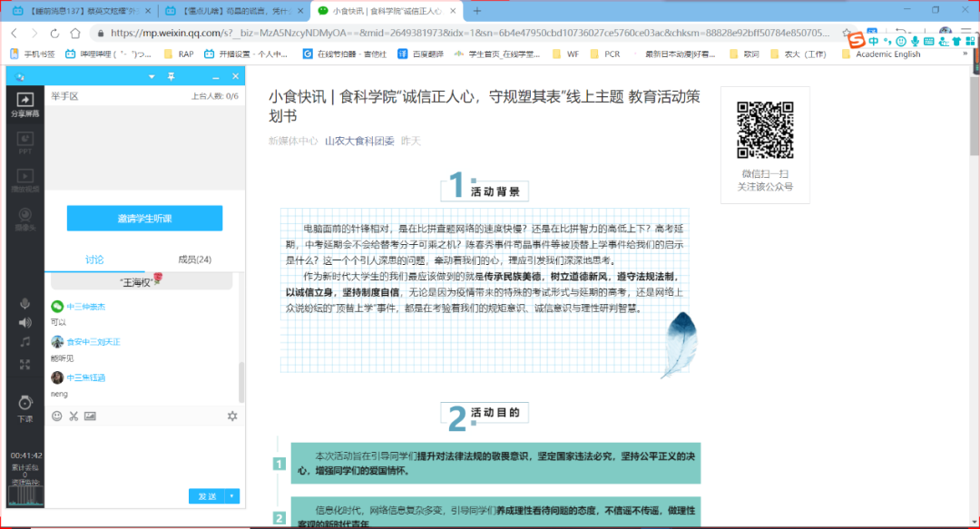Viewport: 980px width, 529px height.
Task: Switch to the 成员(24) tab
Action: click(194, 260)
